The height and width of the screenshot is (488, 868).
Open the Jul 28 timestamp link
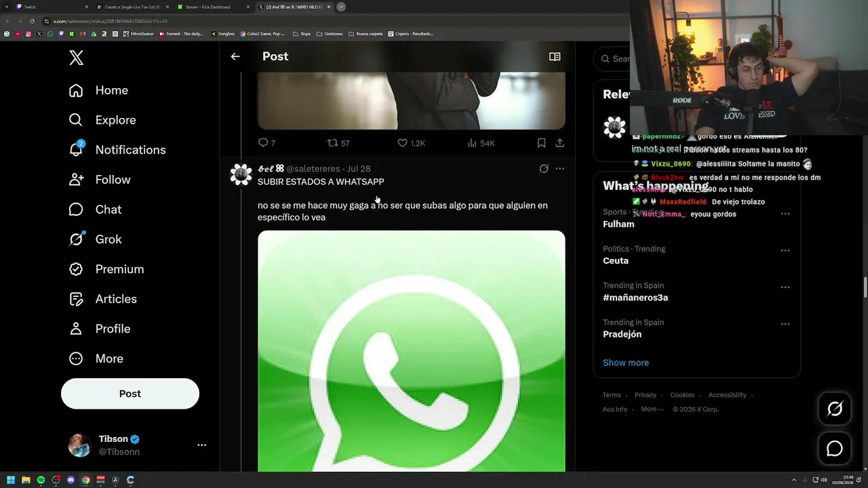[359, 169]
